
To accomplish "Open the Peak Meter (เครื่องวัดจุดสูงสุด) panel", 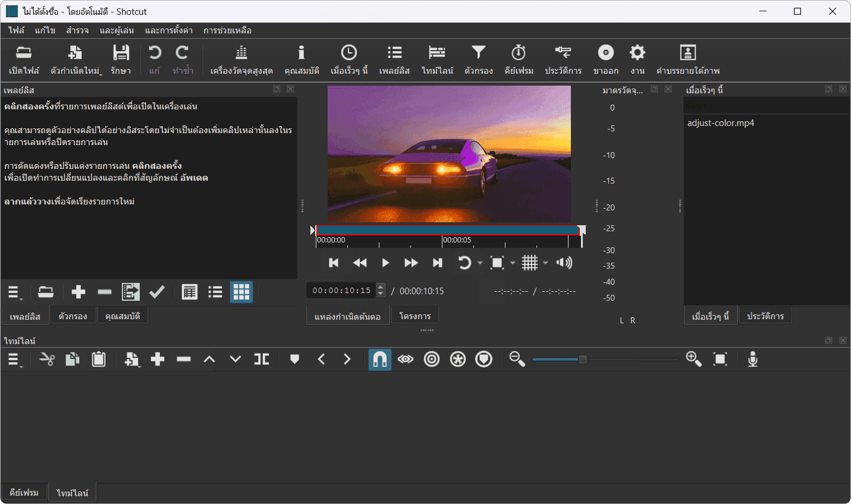I will [241, 59].
